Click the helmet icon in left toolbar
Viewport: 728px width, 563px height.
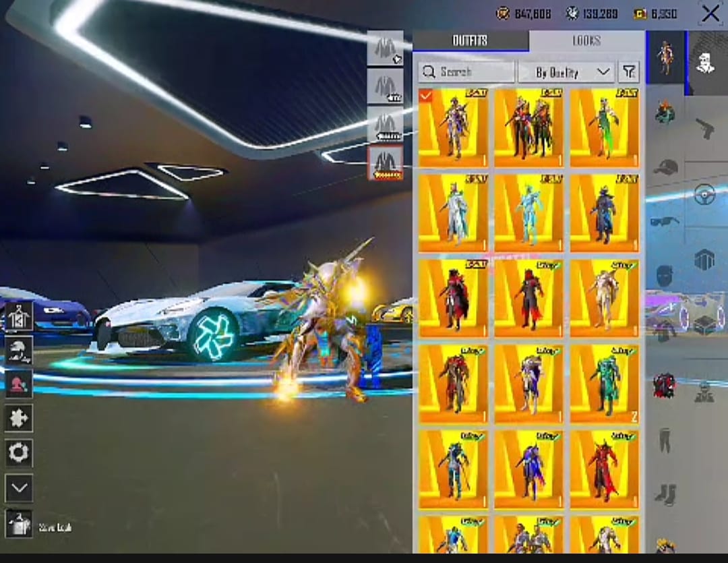click(19, 350)
